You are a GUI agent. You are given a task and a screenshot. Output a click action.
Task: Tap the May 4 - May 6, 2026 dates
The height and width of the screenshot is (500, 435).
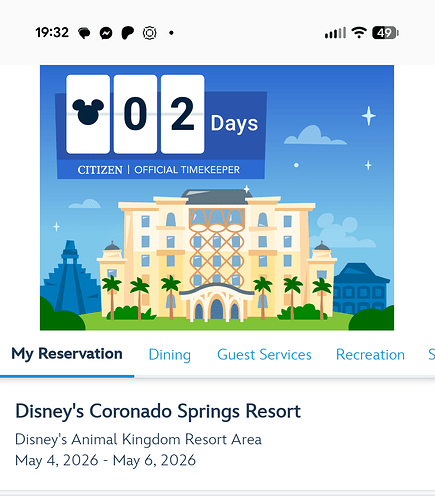[105, 461]
